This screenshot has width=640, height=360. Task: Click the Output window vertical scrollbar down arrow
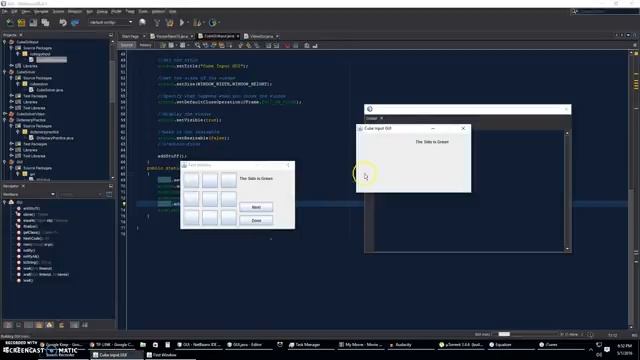tap(567, 249)
